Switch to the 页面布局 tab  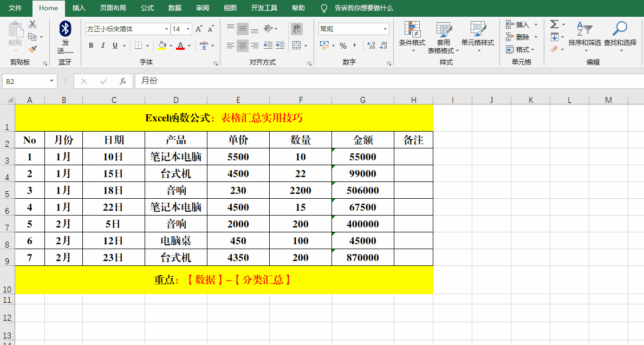point(113,8)
